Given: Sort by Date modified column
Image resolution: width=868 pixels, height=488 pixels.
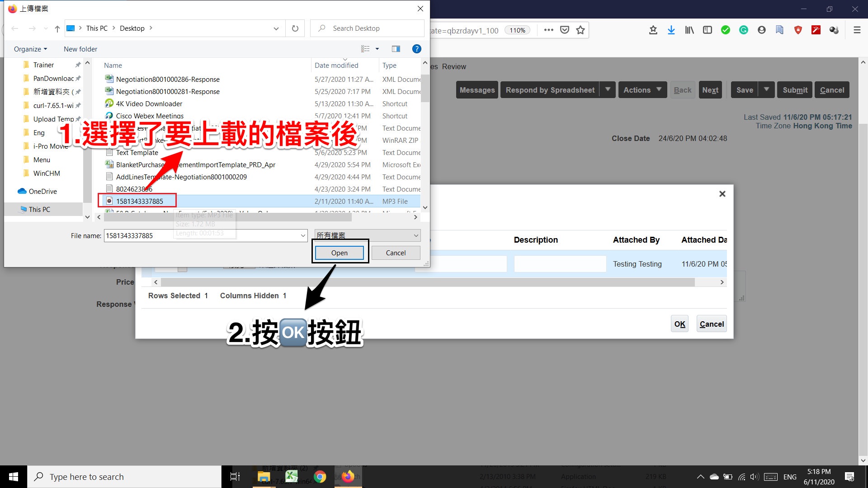Looking at the screenshot, I should [336, 65].
